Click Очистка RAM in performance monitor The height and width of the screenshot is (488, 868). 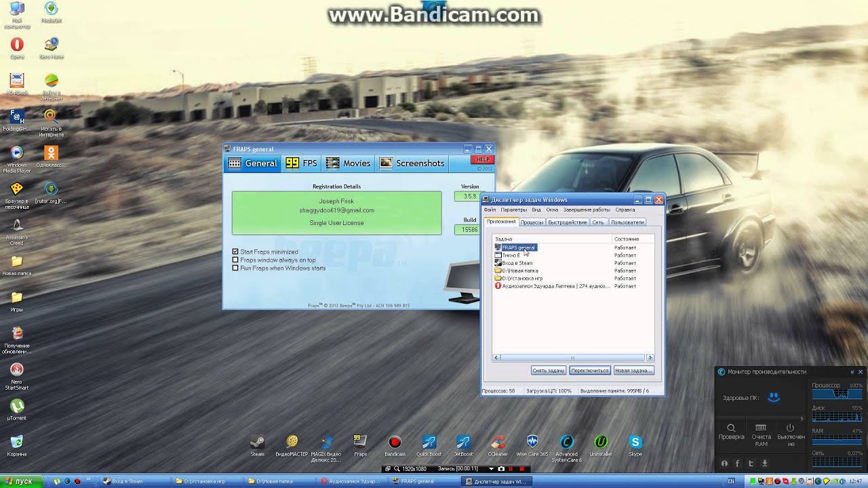point(761,435)
